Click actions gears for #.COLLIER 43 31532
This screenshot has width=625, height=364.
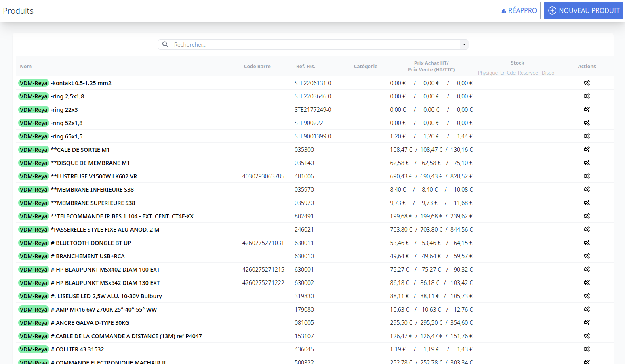(587, 349)
